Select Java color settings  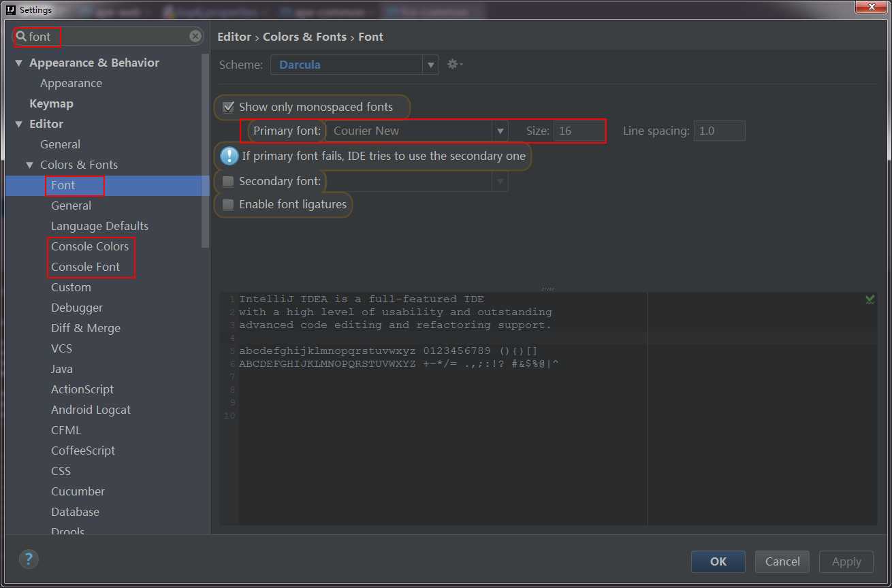coord(62,369)
